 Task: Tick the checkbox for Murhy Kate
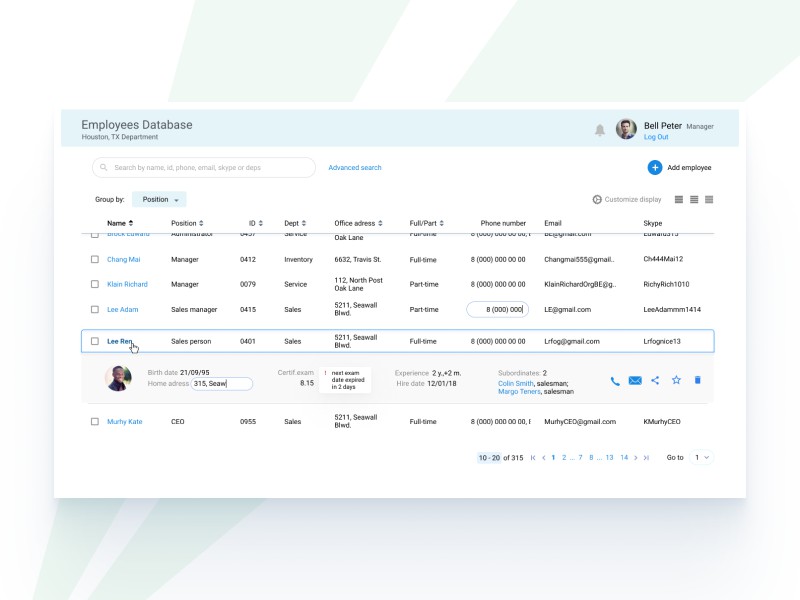click(x=94, y=421)
